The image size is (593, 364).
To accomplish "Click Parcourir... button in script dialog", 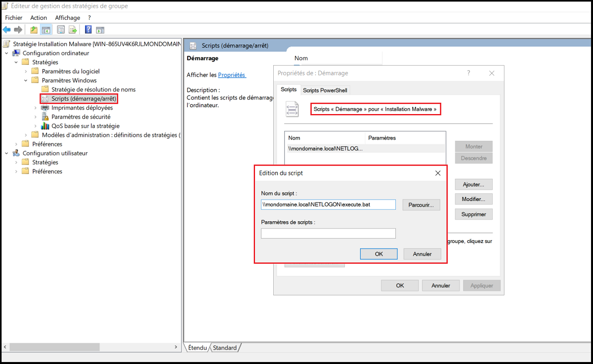I will click(x=421, y=204).
